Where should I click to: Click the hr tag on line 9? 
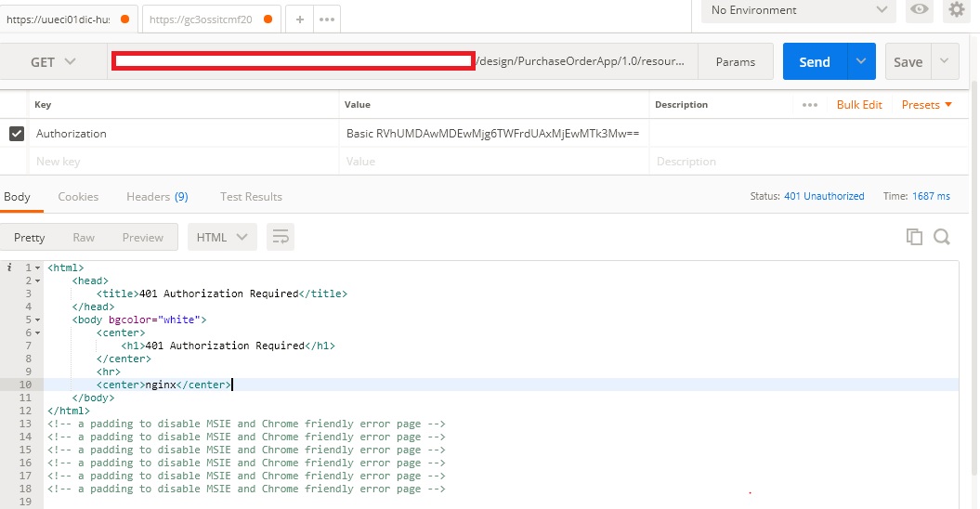pyautogui.click(x=108, y=372)
